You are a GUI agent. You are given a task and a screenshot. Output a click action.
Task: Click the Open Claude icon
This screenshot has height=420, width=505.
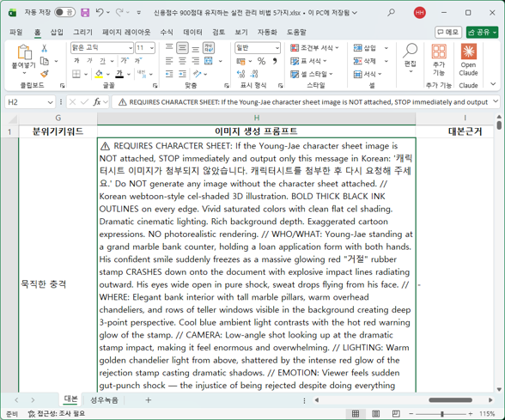click(469, 52)
